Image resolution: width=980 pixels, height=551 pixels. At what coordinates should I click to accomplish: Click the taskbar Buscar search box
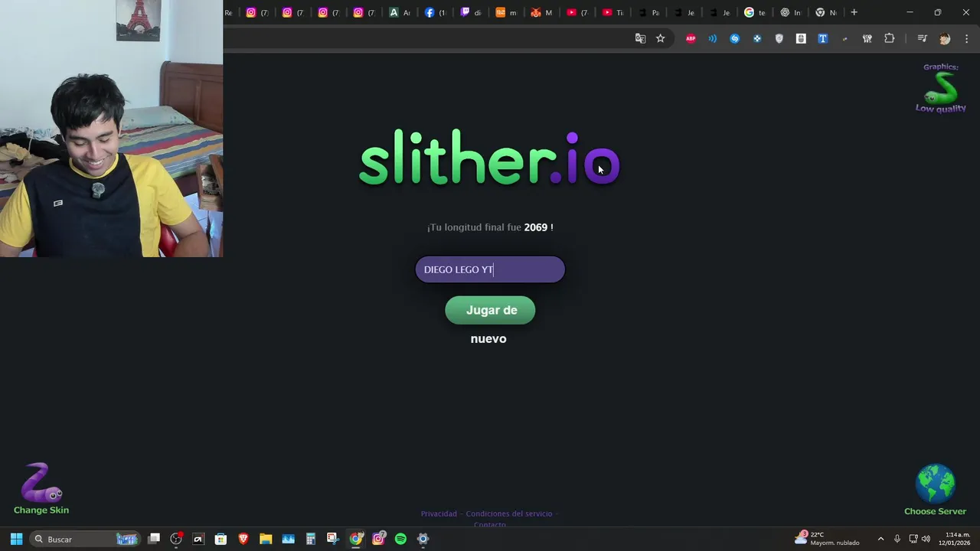coord(86,539)
